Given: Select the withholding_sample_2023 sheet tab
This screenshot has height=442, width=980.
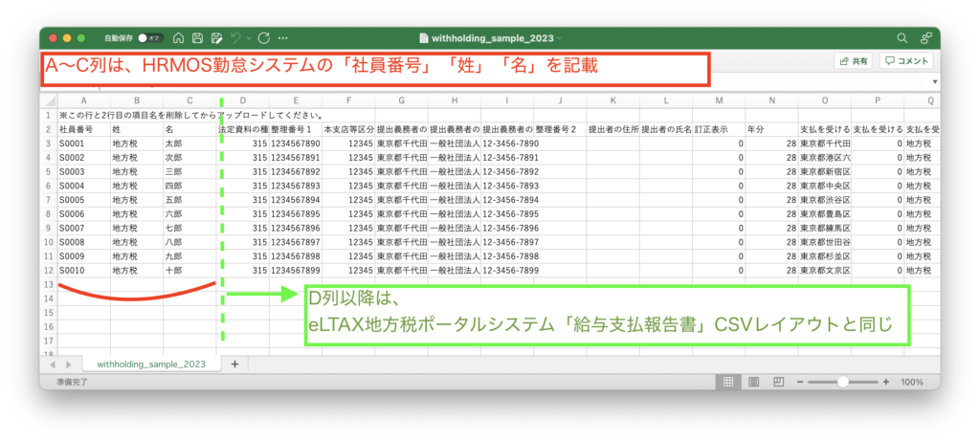Looking at the screenshot, I should (151, 365).
